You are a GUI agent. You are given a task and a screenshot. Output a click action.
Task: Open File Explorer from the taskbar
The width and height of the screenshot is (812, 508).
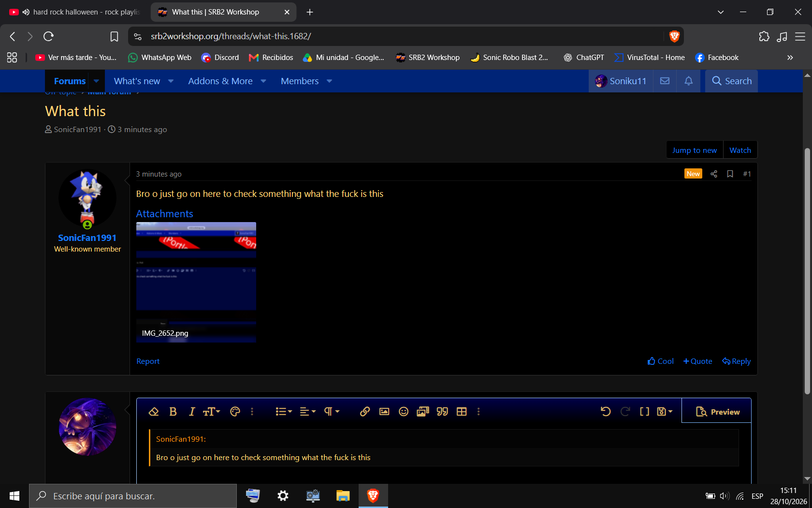[343, 496]
